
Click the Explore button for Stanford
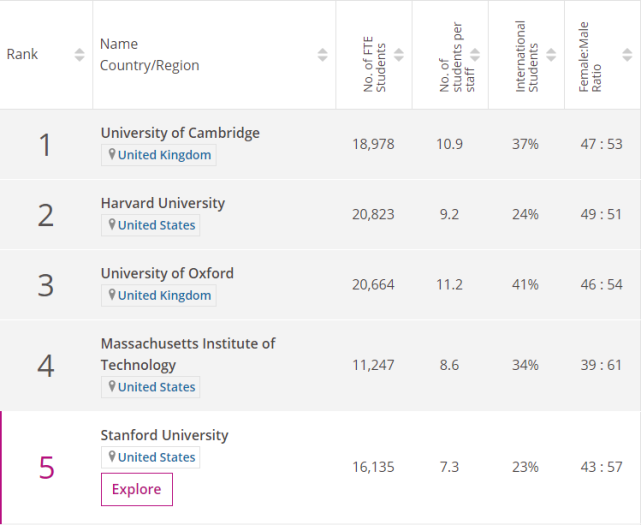tap(136, 489)
